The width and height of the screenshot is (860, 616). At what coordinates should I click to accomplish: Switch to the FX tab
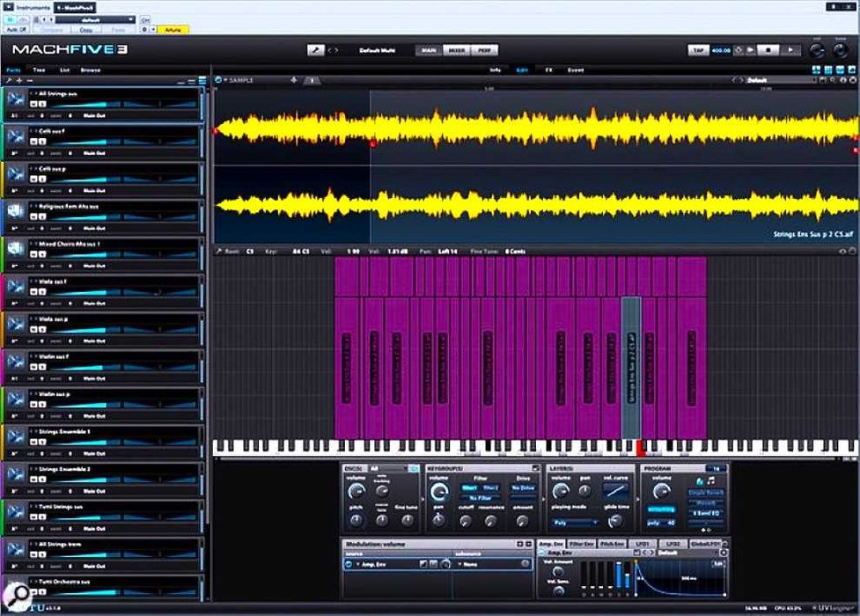coord(548,70)
